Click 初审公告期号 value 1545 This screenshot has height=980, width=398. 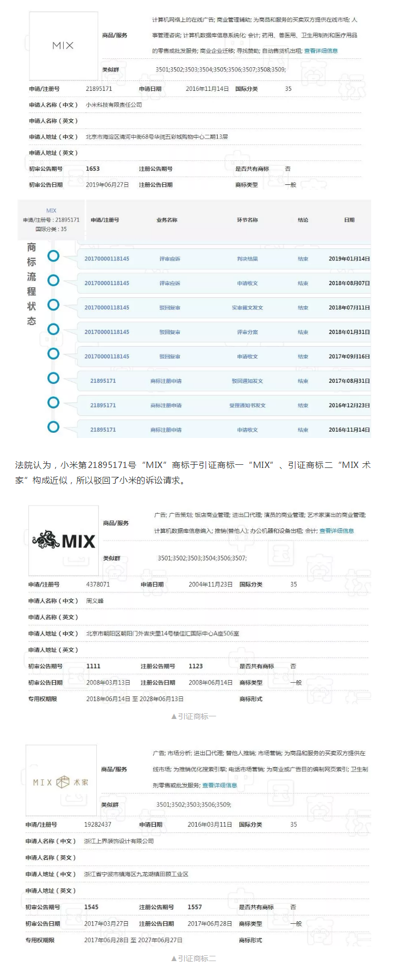(x=91, y=907)
